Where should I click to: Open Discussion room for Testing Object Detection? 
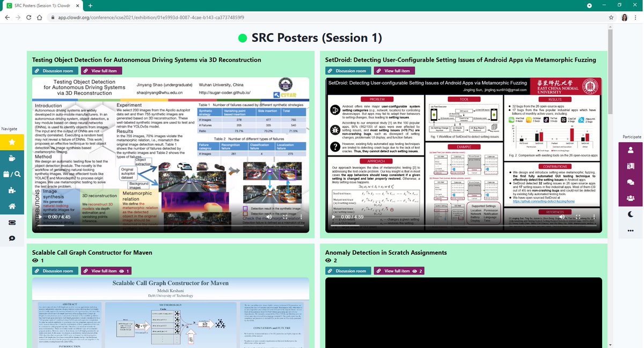(54, 71)
